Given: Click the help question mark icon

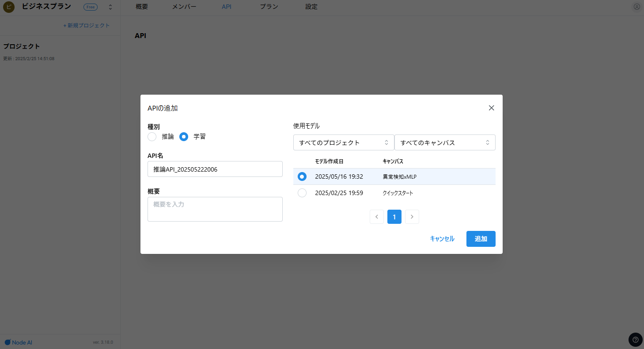Looking at the screenshot, I should (x=635, y=340).
